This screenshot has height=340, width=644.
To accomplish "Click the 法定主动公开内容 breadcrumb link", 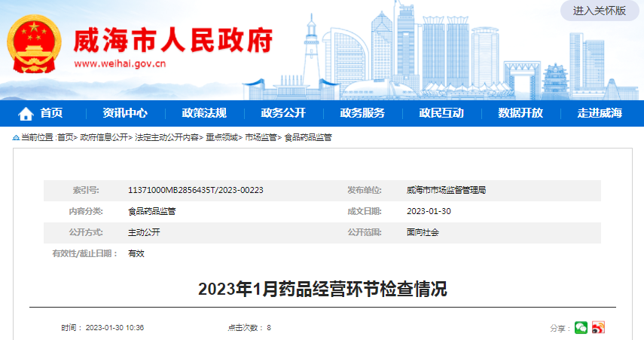I will [x=166, y=138].
